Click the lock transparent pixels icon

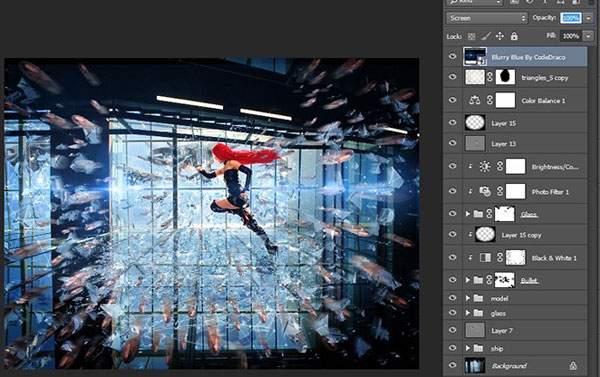(x=471, y=36)
